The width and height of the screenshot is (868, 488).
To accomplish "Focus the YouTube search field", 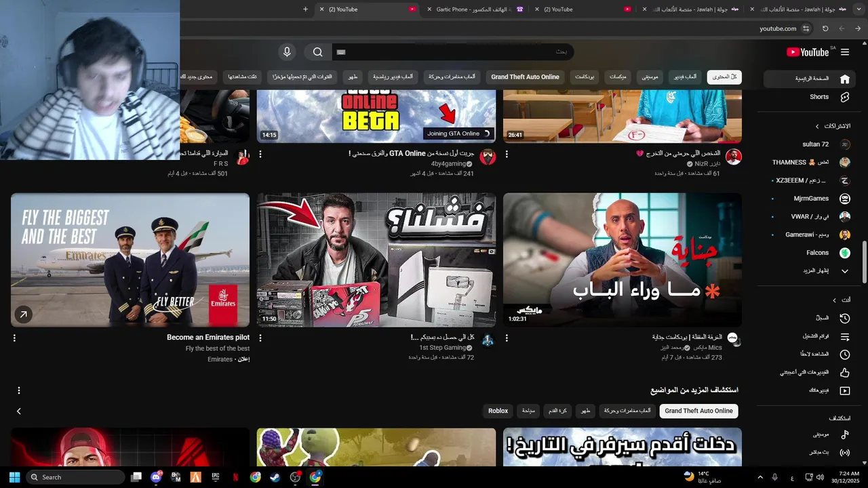I will click(x=453, y=52).
